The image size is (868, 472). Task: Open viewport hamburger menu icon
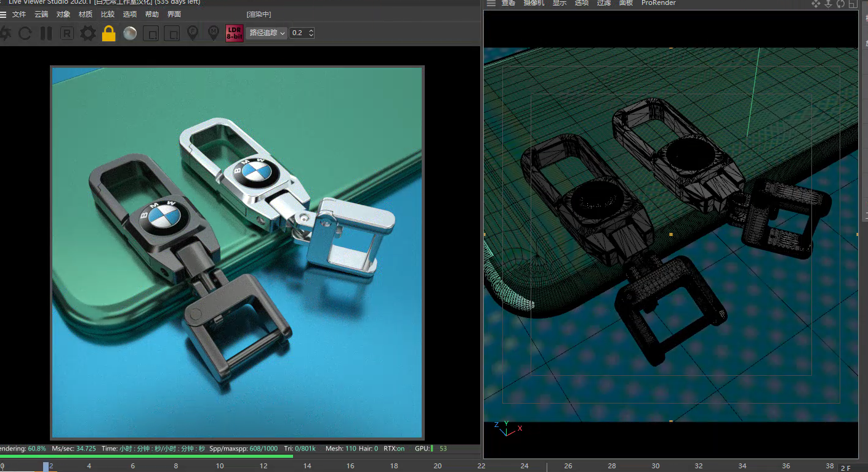[x=491, y=3]
